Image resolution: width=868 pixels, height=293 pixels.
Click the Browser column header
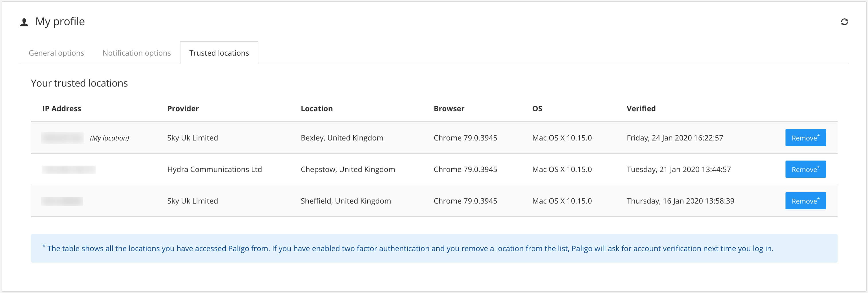click(449, 109)
